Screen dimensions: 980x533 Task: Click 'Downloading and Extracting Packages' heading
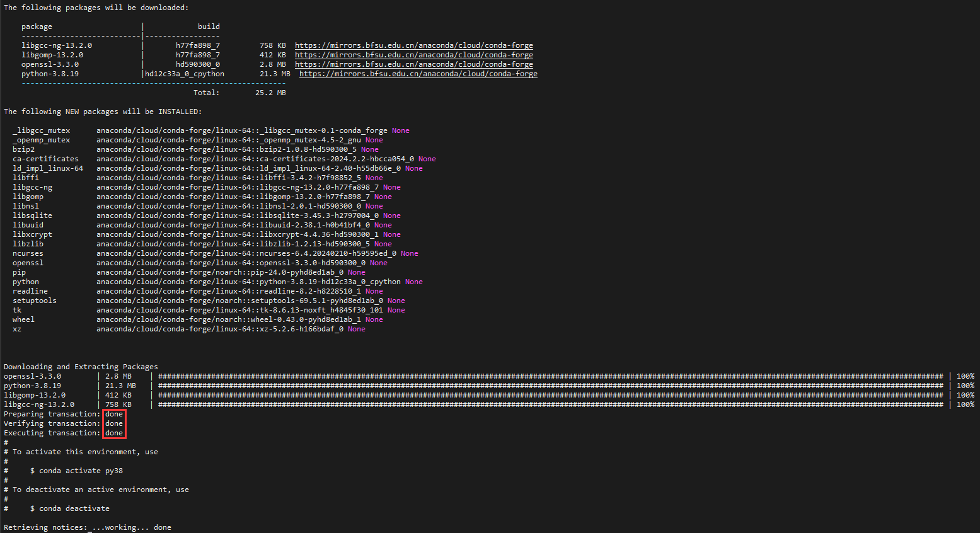coord(81,367)
